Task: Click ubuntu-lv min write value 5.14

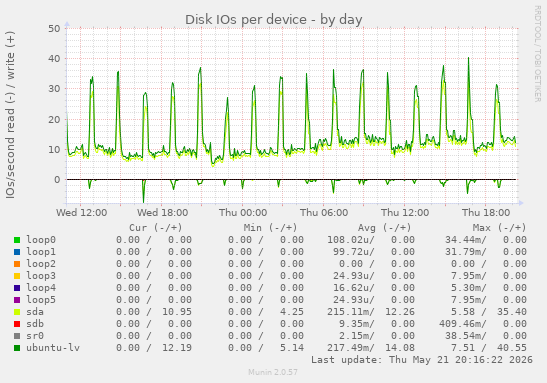Action: pyautogui.click(x=292, y=348)
